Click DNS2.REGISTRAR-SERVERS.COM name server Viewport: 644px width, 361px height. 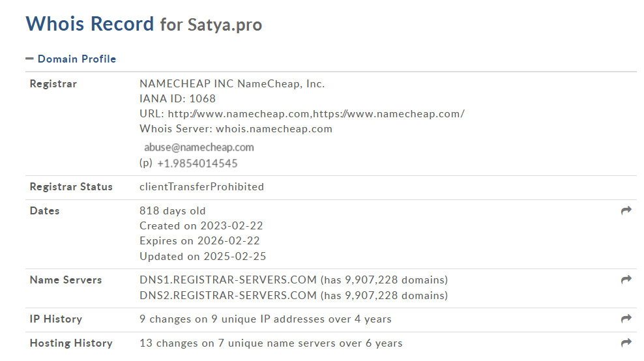coord(228,295)
